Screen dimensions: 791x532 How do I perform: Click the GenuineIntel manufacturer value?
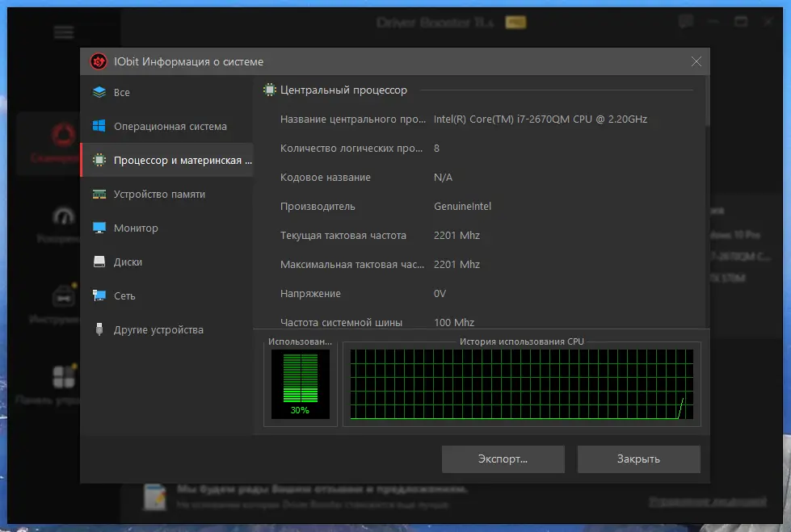coord(463,206)
